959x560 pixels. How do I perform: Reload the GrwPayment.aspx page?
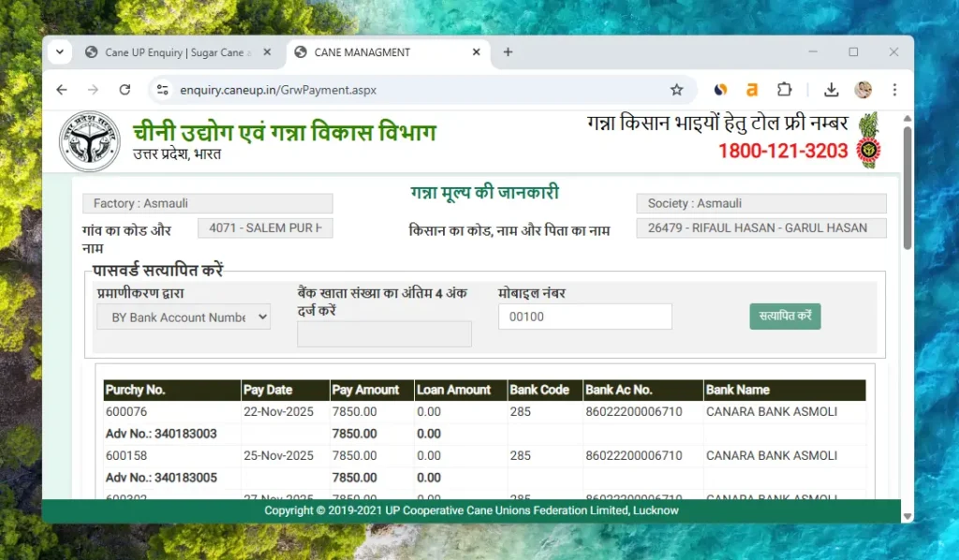pos(125,90)
